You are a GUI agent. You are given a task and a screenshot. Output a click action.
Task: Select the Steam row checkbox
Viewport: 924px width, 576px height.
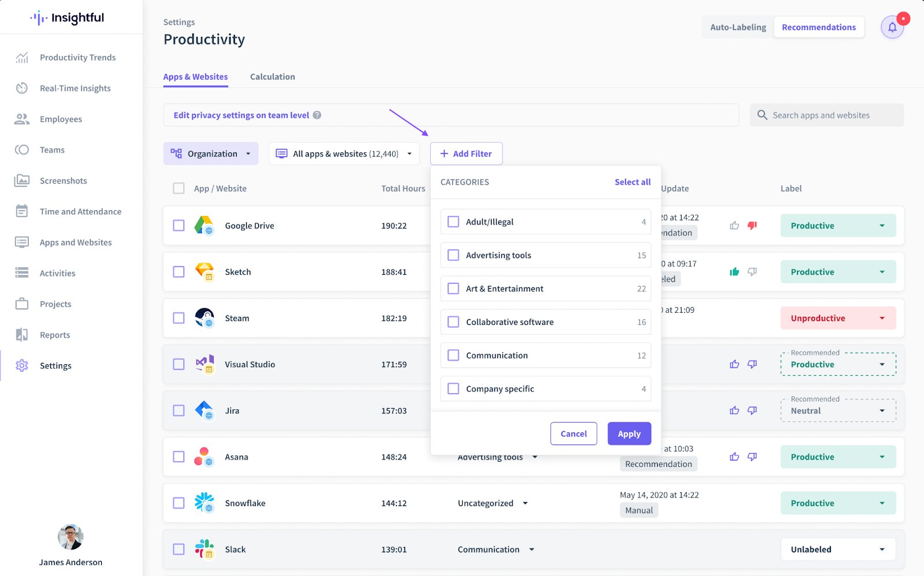pyautogui.click(x=179, y=318)
